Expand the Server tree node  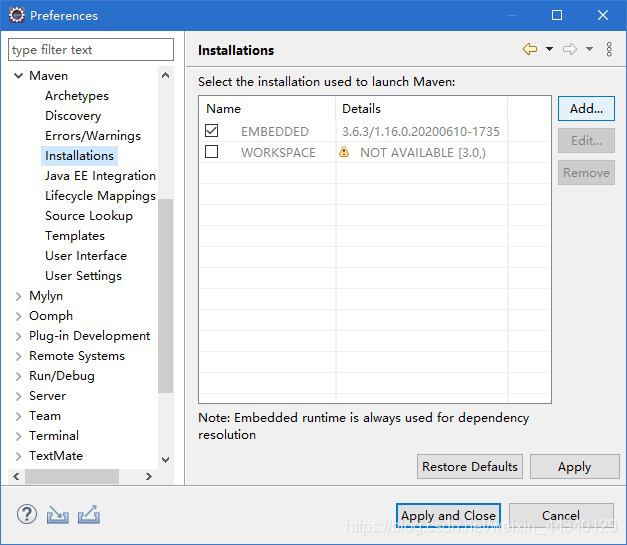[18, 396]
